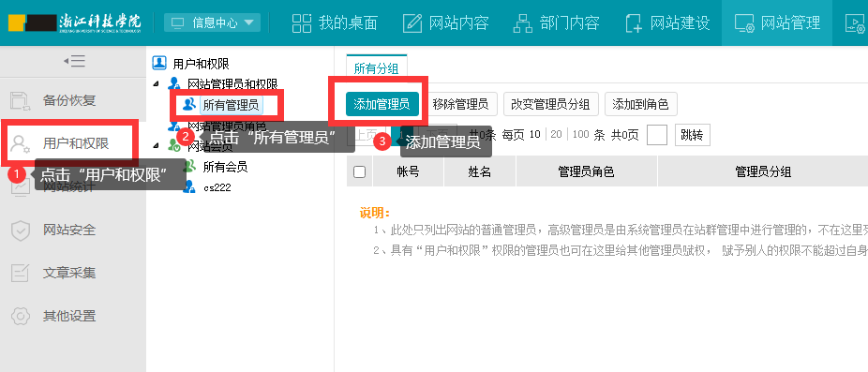
Task: Set page size to 20
Action: 557,135
